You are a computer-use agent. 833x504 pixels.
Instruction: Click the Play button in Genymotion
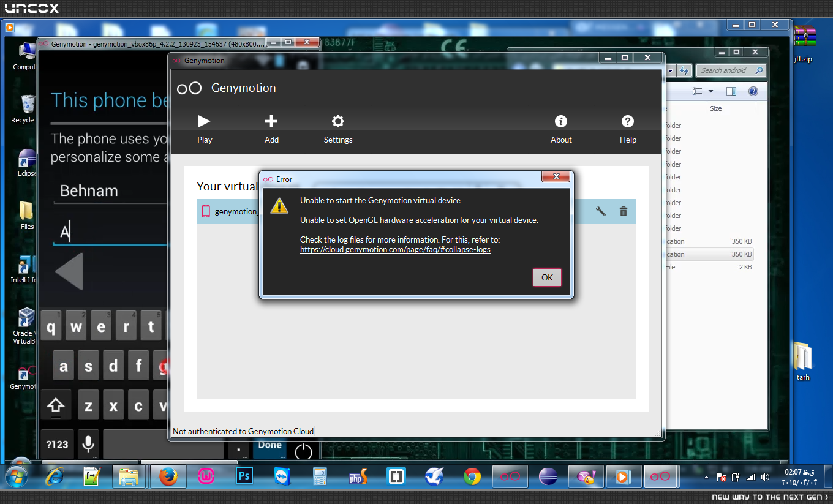point(205,129)
